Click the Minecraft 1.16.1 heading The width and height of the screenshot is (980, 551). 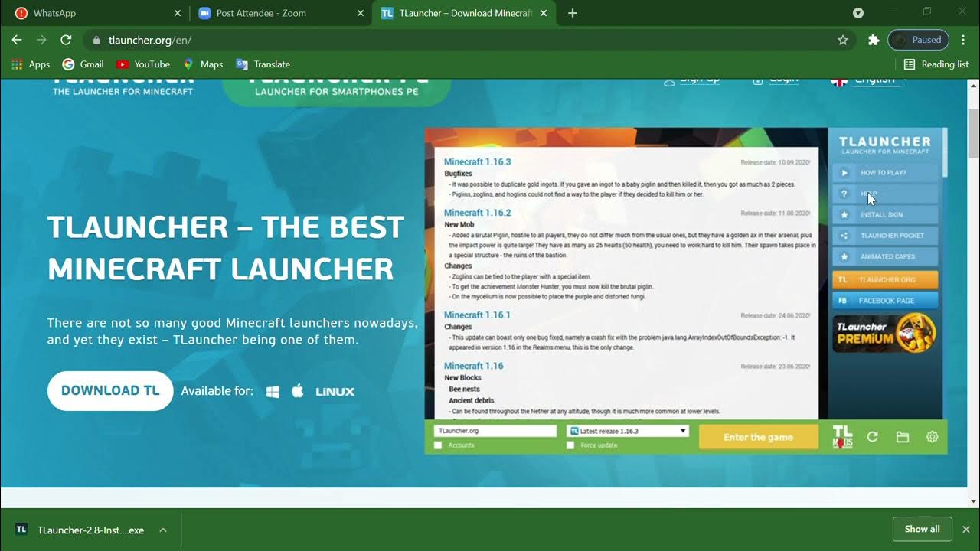point(478,315)
